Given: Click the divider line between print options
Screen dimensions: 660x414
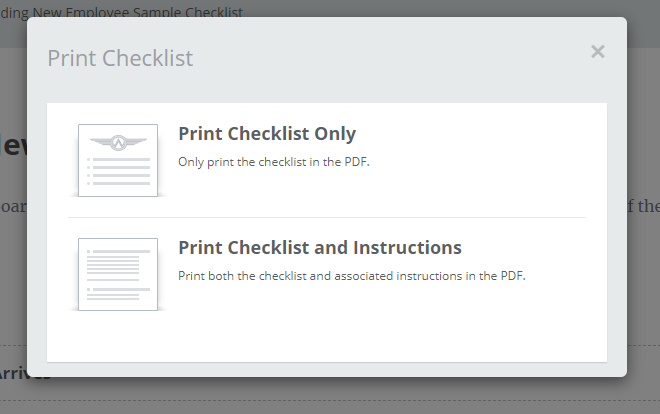Looking at the screenshot, I should [x=327, y=218].
